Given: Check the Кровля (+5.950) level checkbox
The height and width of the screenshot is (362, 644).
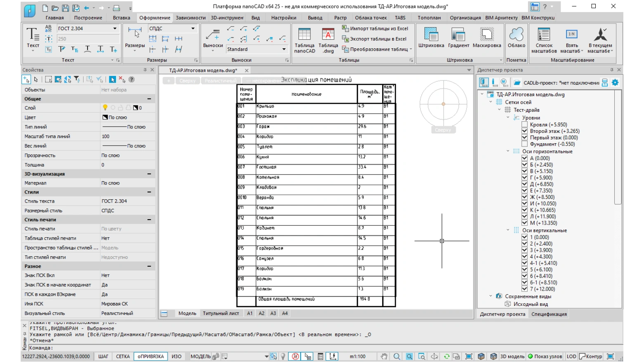Looking at the screenshot, I should (x=525, y=124).
